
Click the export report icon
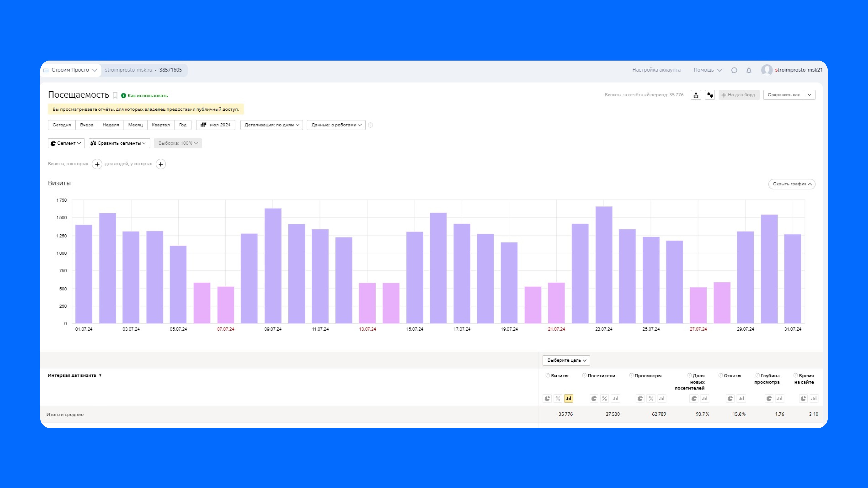coord(696,95)
